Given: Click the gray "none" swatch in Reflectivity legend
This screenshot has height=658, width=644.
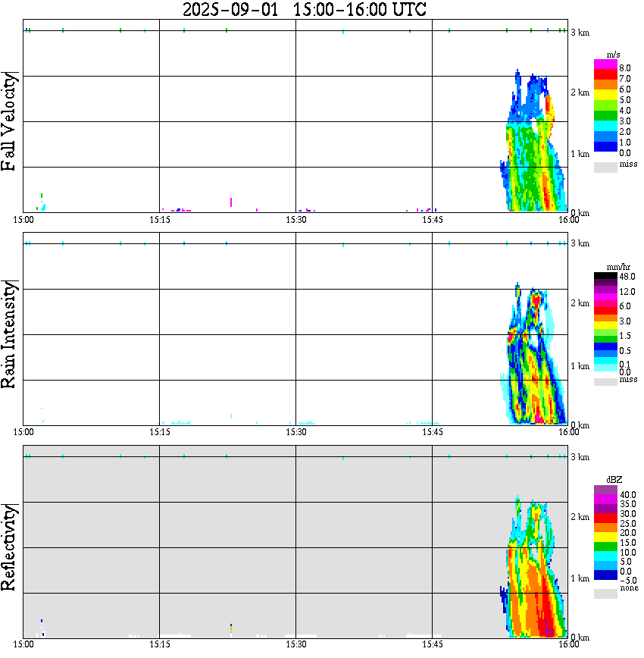Looking at the screenshot, I should pyautogui.click(x=605, y=594).
